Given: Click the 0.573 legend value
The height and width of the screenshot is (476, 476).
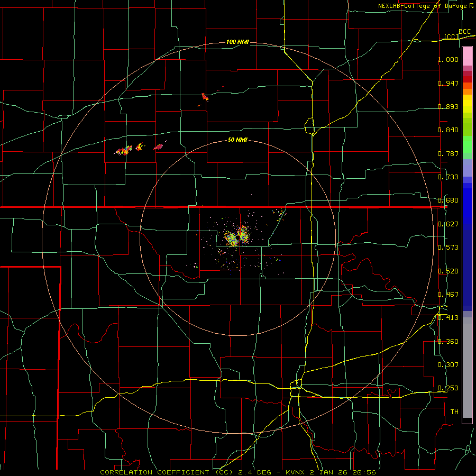Looking at the screenshot, I should tap(448, 248).
